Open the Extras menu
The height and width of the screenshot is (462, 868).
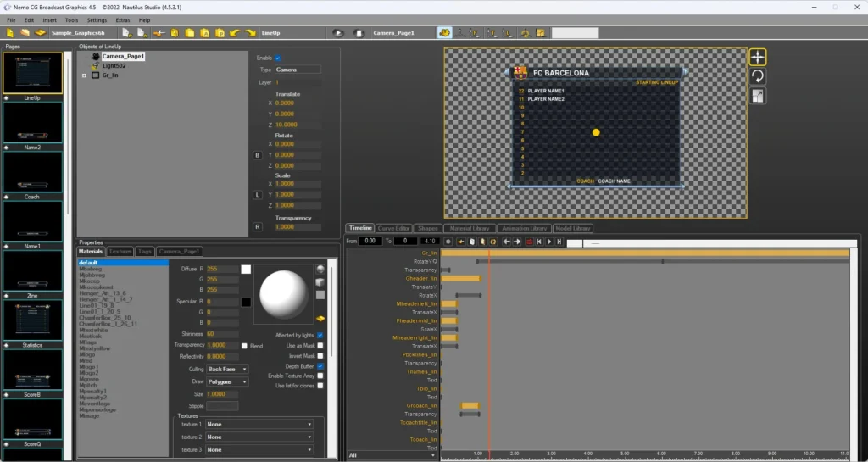point(123,20)
